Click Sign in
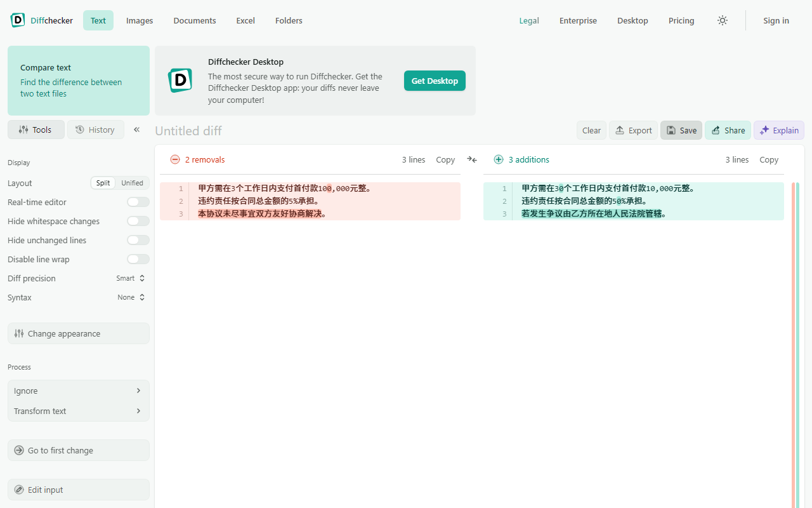 776,20
